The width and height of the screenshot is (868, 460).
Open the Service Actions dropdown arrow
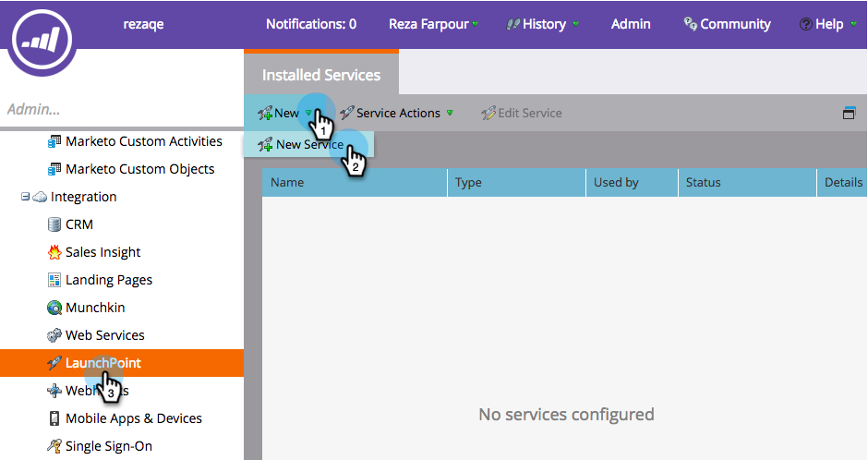tap(450, 113)
